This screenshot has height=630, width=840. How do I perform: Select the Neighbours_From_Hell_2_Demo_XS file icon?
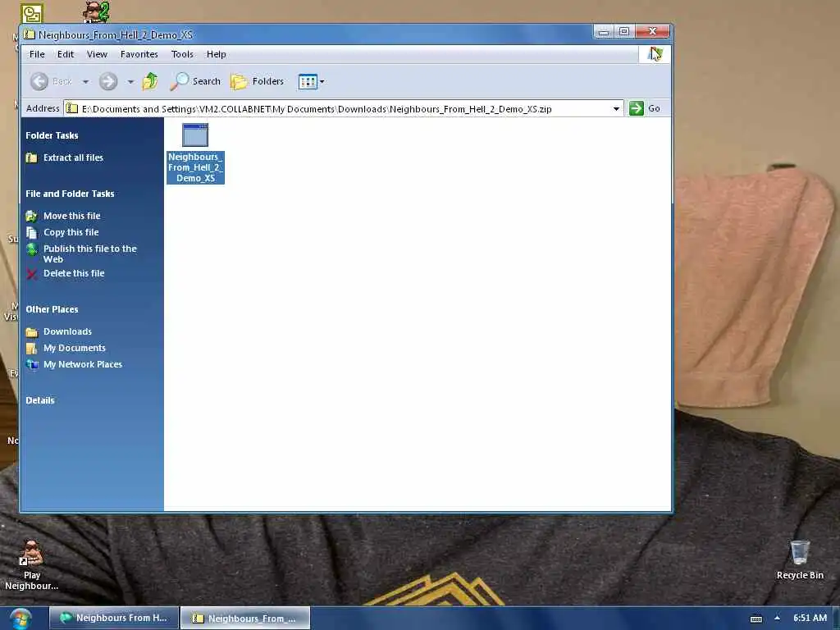[x=195, y=135]
